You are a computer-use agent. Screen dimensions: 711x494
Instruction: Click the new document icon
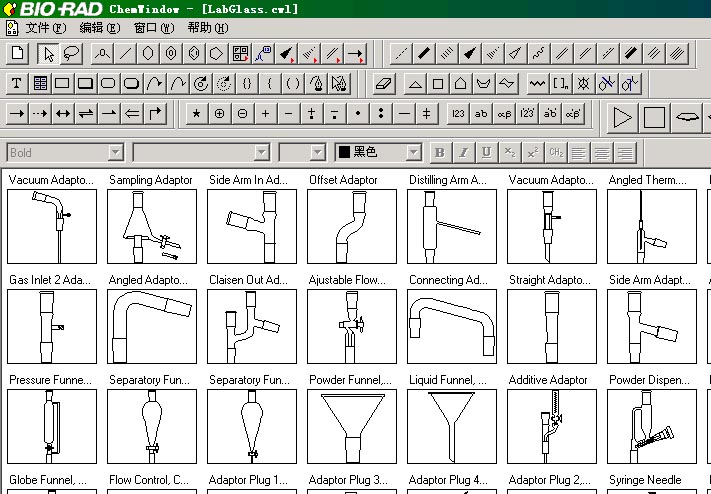click(17, 53)
